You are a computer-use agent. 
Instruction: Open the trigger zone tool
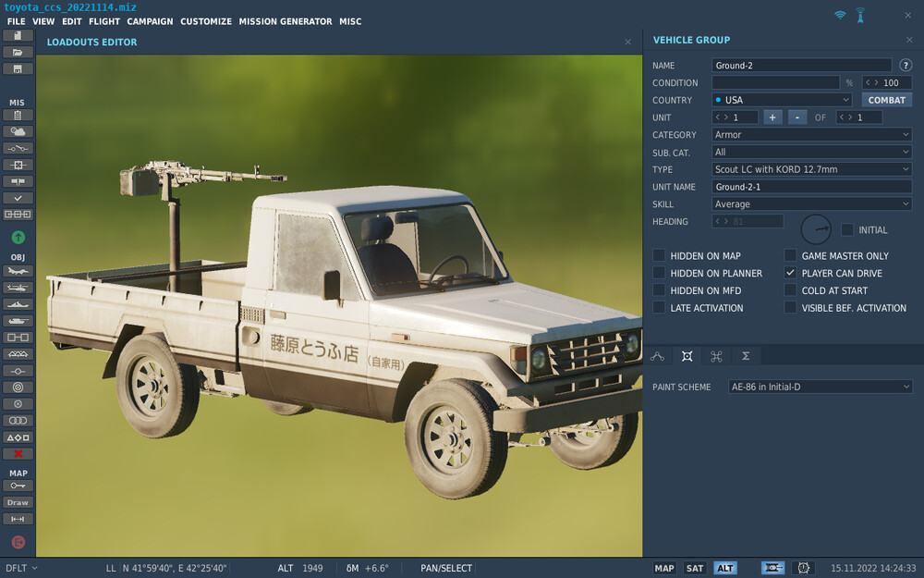(x=17, y=387)
